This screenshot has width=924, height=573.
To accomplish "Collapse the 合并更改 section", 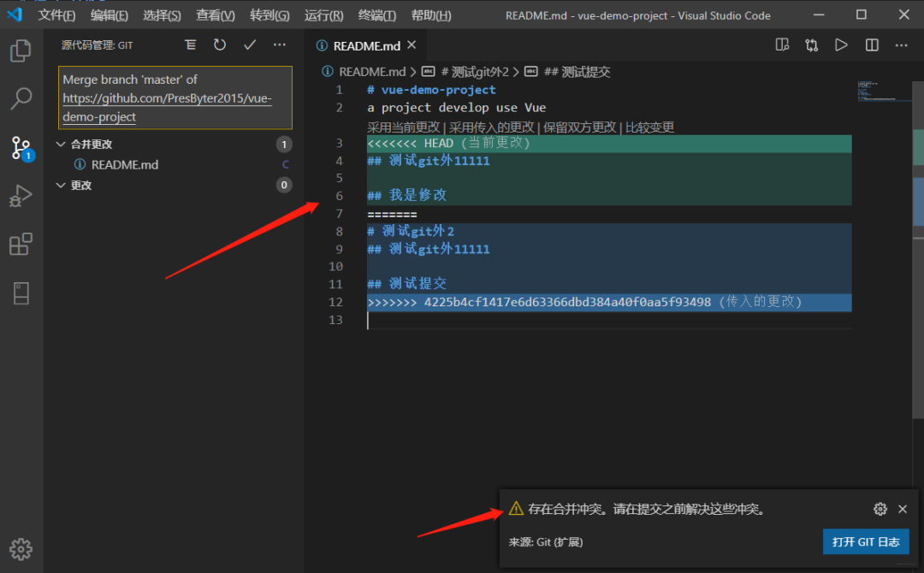I will coord(60,144).
